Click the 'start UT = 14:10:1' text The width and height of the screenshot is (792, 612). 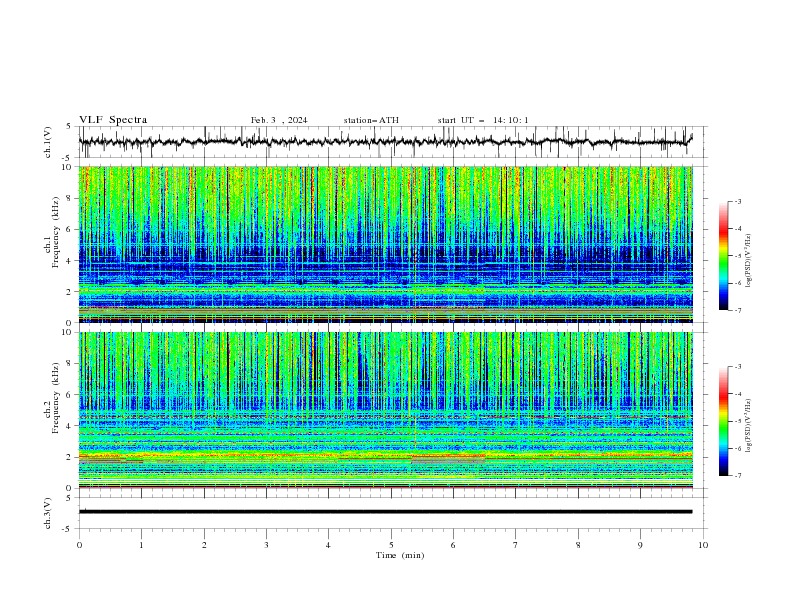coord(483,120)
